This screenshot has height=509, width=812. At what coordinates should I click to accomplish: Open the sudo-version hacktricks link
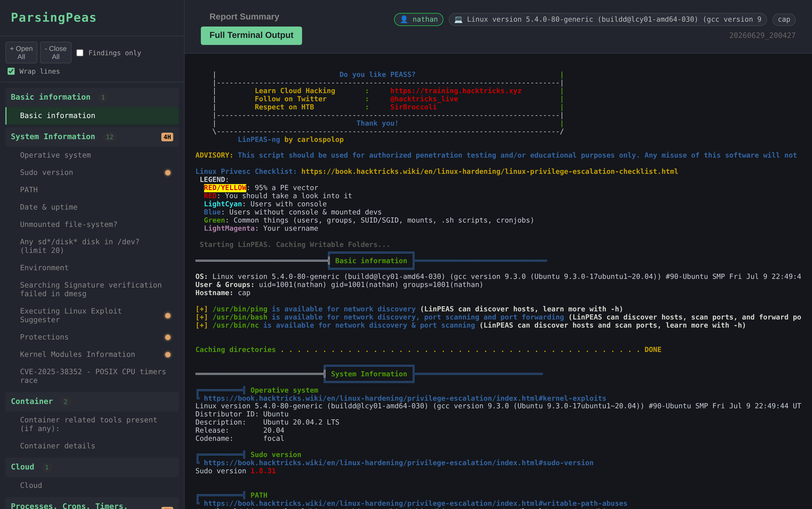pos(398,463)
